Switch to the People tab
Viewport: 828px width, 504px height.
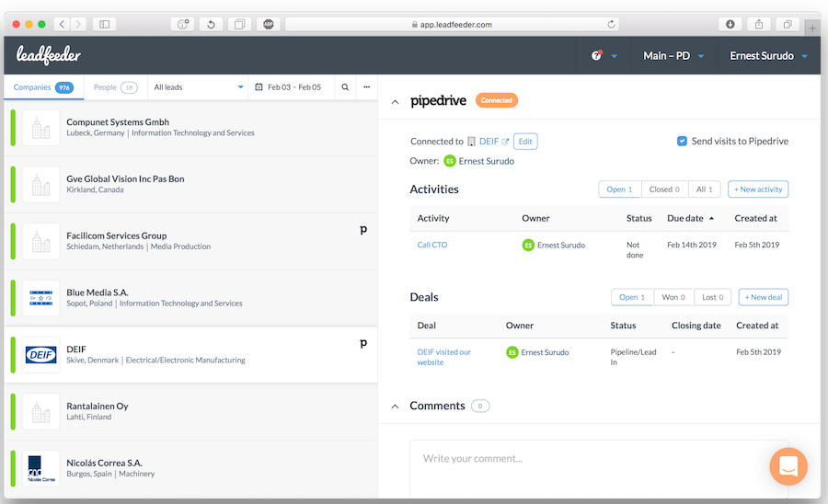pos(115,87)
